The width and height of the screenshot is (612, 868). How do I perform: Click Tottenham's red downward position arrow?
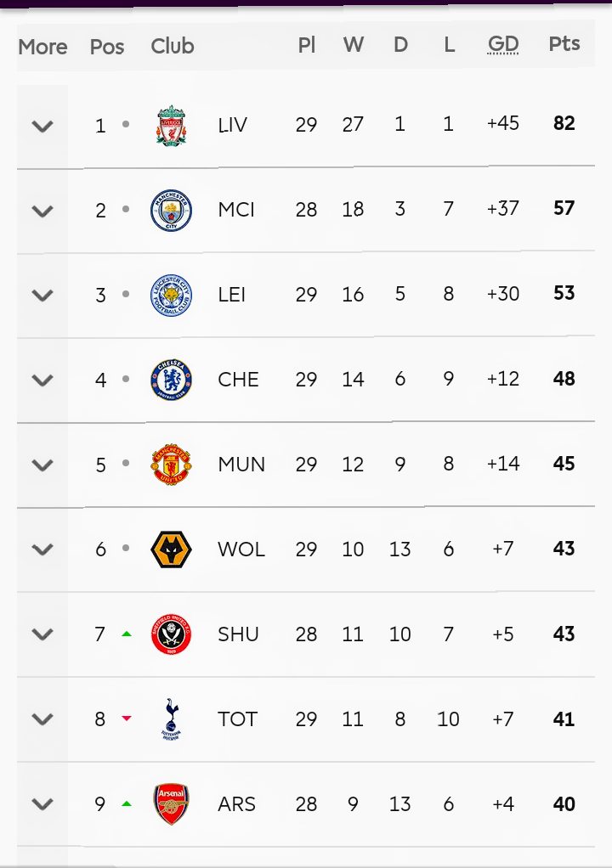(127, 719)
